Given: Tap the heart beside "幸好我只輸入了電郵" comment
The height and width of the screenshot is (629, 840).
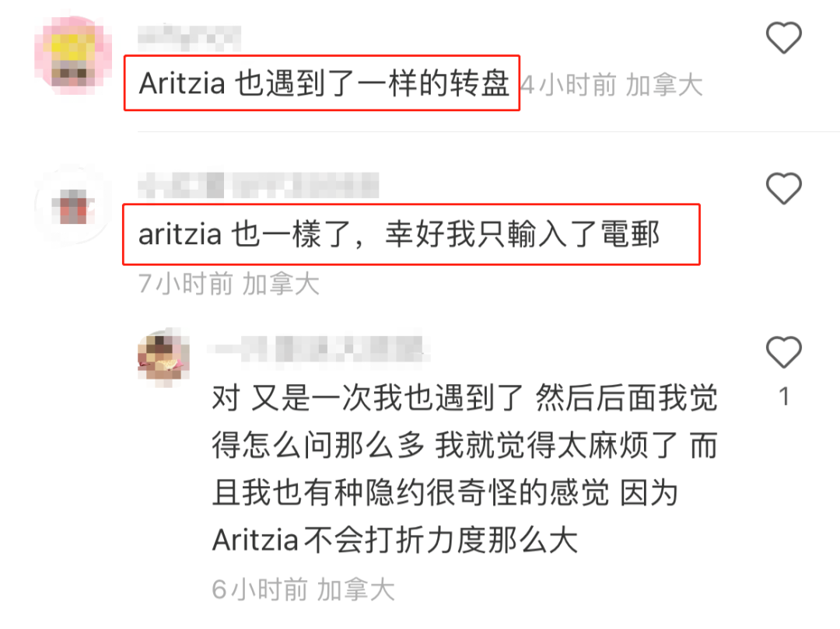Looking at the screenshot, I should click(x=784, y=188).
